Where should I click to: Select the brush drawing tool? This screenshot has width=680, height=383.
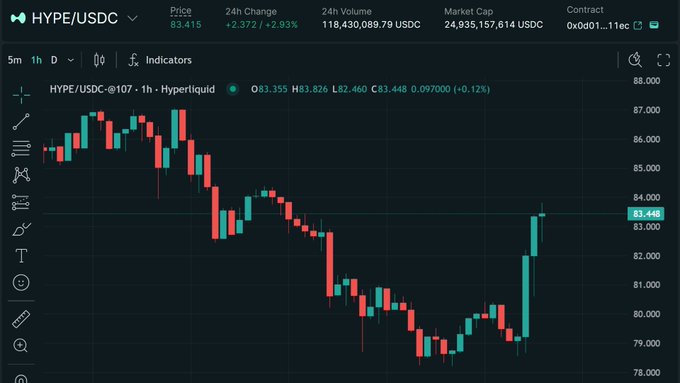click(x=21, y=229)
